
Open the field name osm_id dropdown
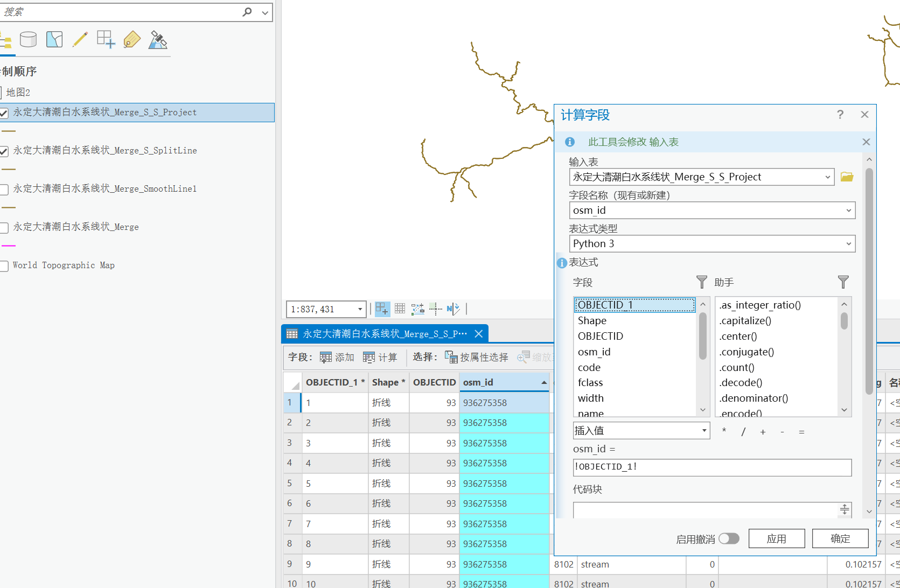[x=848, y=210]
